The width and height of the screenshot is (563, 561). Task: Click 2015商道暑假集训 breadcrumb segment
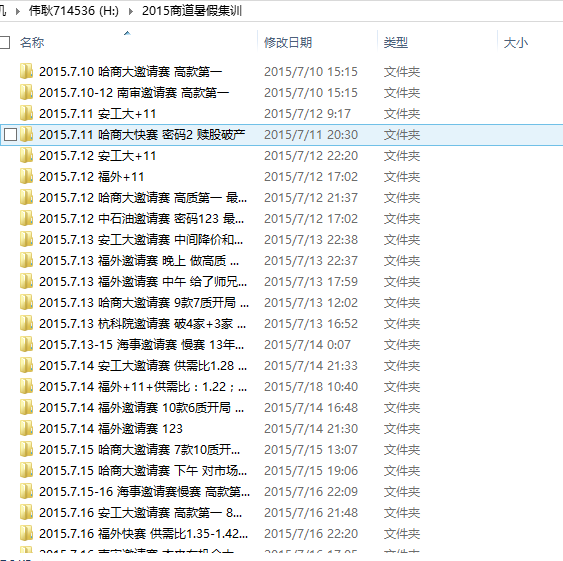192,11
